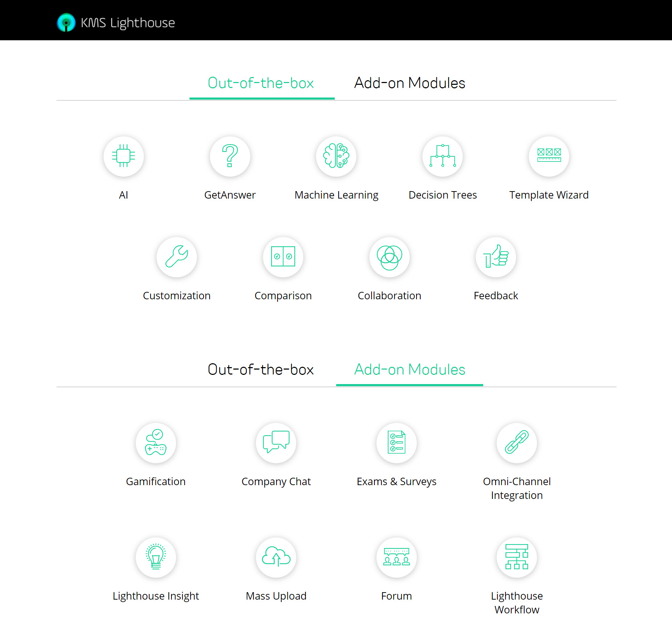Switch to Add-on Modules tab in top section
The height and width of the screenshot is (636, 672).
409,83
